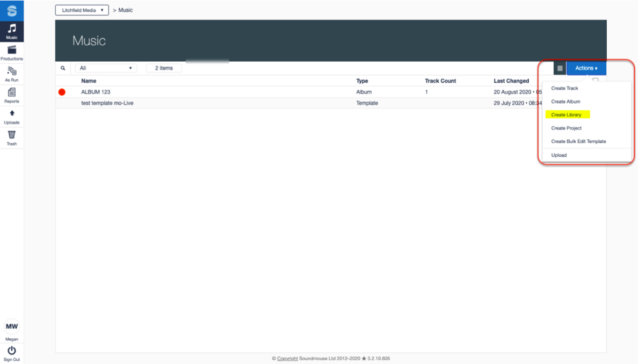The width and height of the screenshot is (639, 364).
Task: Click the 29 July 2020 date cell
Action: tap(517, 103)
